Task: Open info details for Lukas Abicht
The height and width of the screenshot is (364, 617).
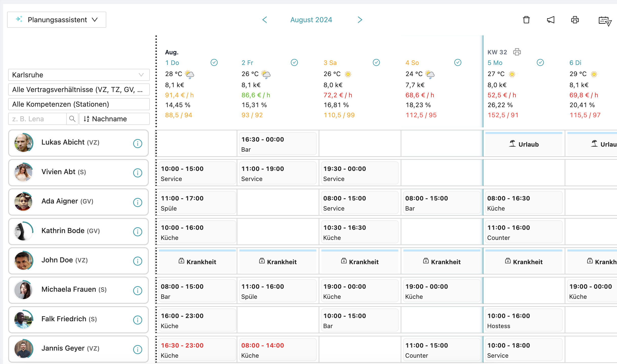Action: click(x=137, y=144)
